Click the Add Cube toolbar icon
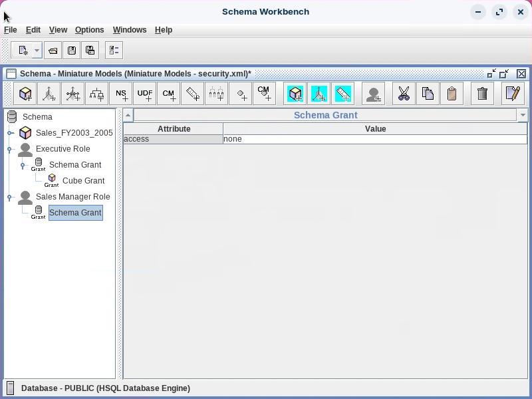The height and width of the screenshot is (399, 532). 26,94
